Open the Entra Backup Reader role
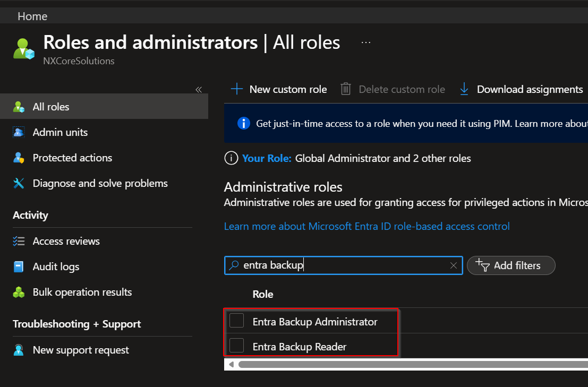The height and width of the screenshot is (387, 588). click(x=299, y=347)
